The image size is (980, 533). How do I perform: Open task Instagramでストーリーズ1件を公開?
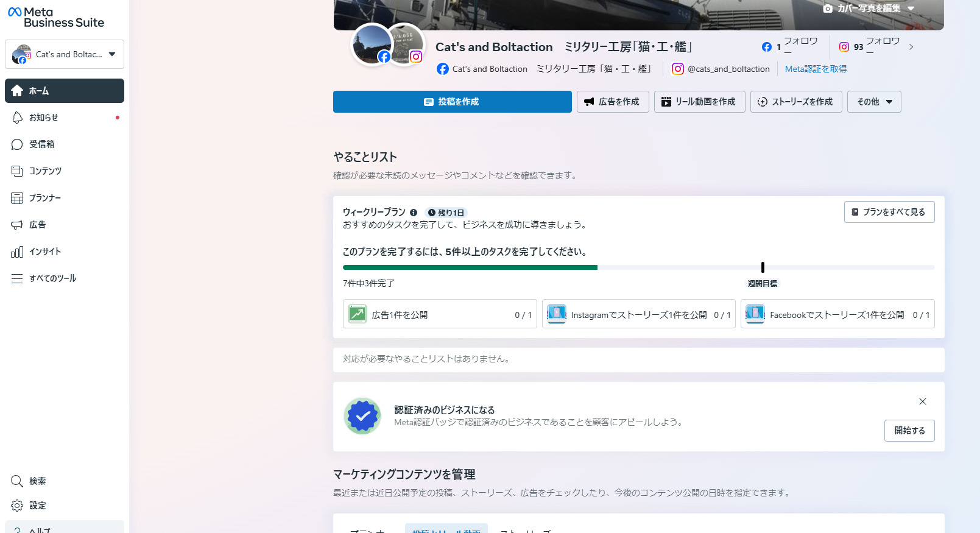(x=639, y=314)
